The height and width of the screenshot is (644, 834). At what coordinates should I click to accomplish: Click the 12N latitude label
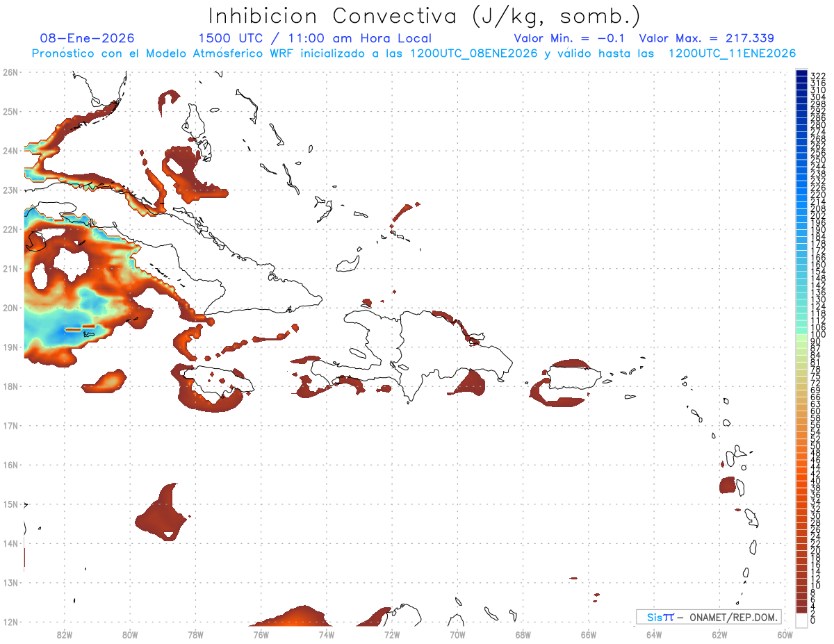tap(10, 622)
